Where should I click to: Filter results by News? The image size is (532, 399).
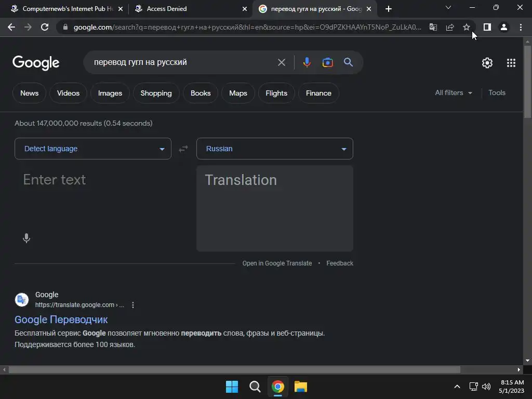[29, 93]
